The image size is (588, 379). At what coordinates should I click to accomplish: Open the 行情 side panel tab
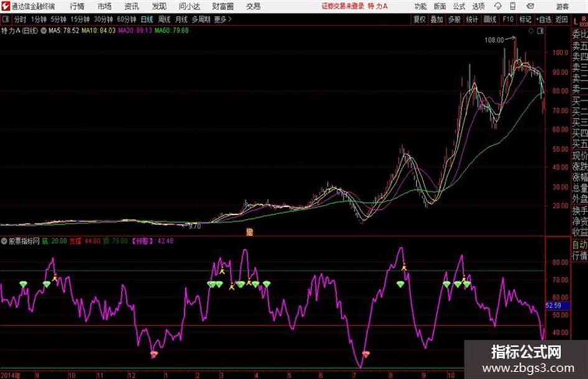pyautogui.click(x=580, y=256)
